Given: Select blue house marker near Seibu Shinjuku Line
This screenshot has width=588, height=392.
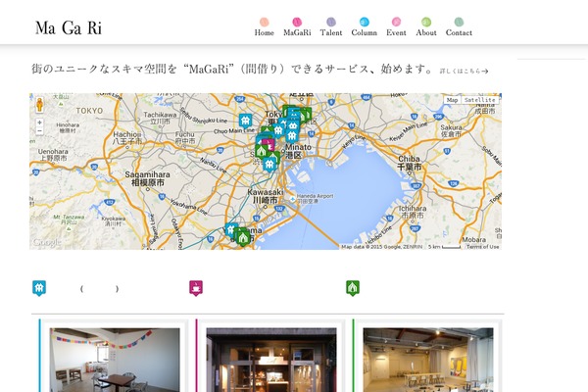Looking at the screenshot, I should click(x=245, y=122).
